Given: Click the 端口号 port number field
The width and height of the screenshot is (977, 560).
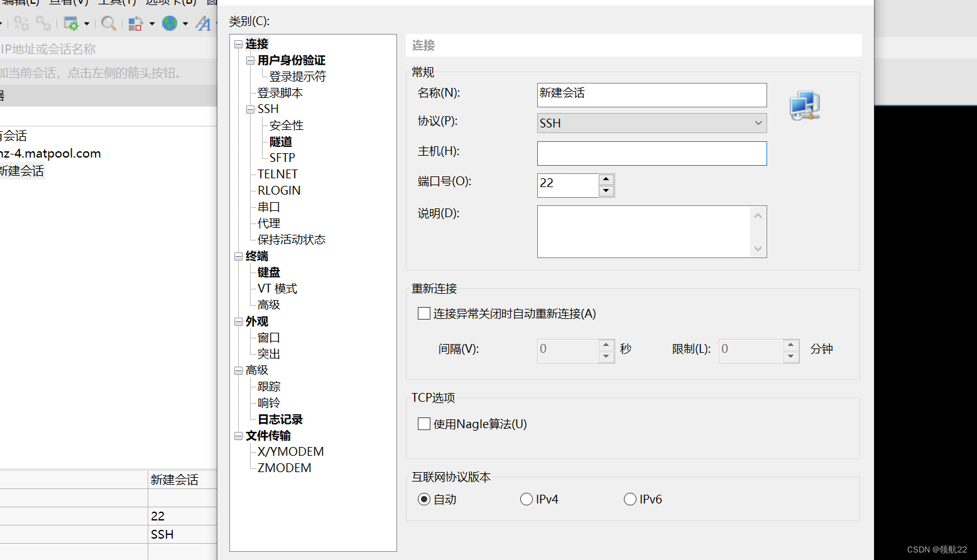Looking at the screenshot, I should 568,185.
